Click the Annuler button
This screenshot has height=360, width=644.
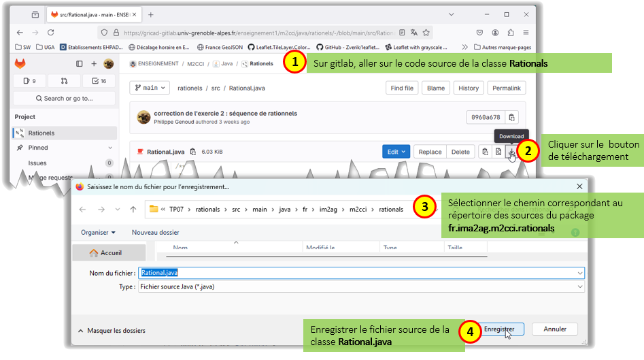click(x=555, y=329)
